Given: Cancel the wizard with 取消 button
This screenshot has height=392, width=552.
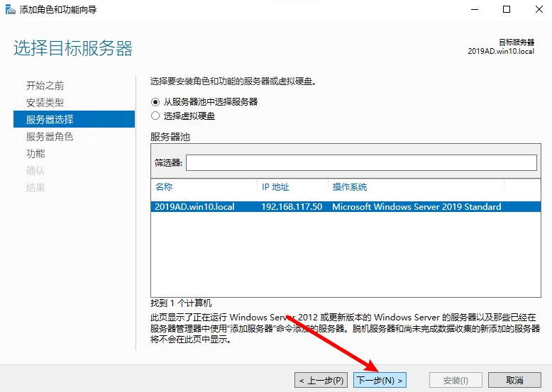Looking at the screenshot, I should 514,381.
